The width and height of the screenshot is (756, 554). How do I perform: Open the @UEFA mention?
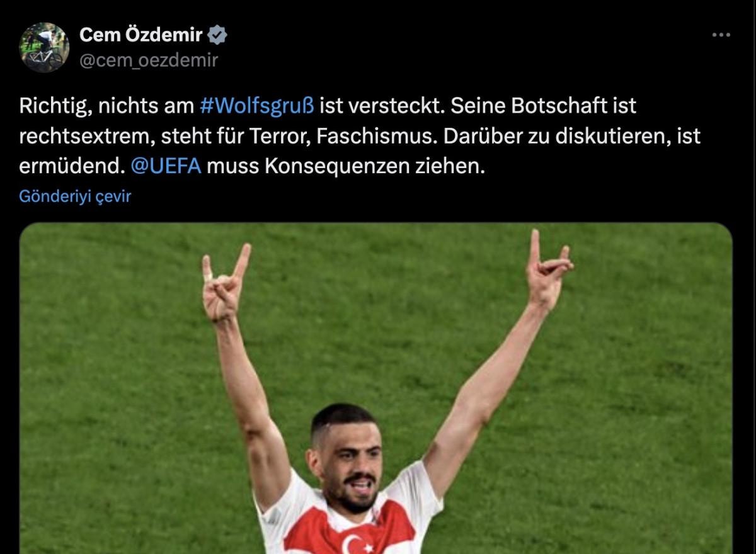(166, 167)
